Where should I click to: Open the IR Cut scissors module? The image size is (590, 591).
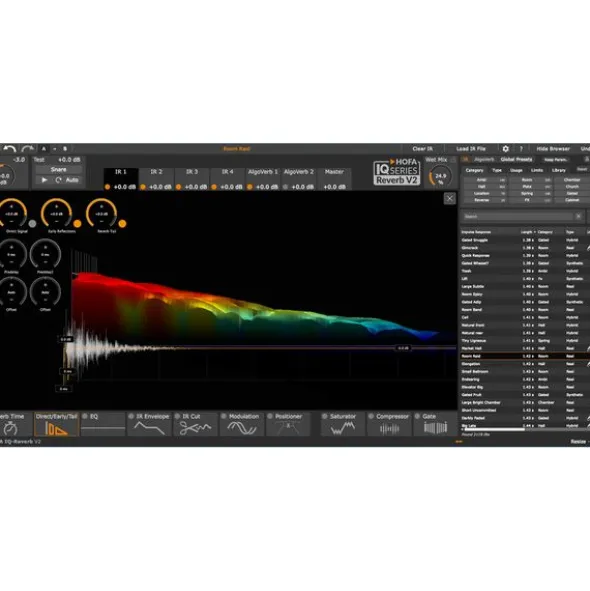pos(195,428)
